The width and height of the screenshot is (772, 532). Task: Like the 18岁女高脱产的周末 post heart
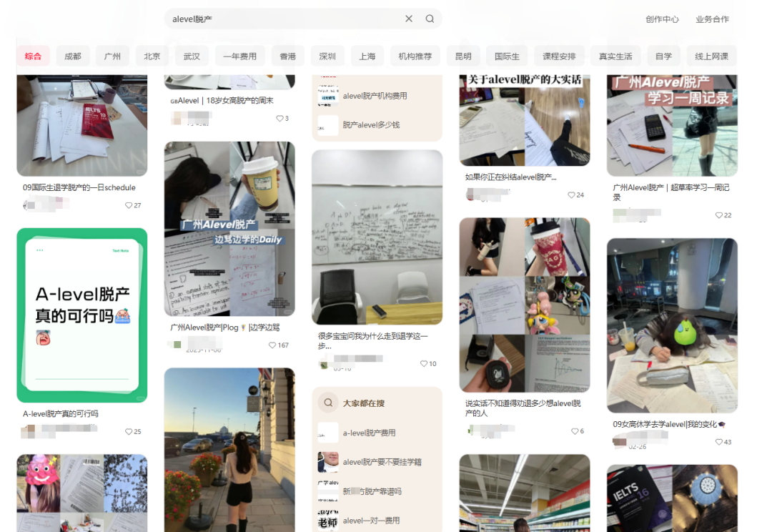coord(279,119)
